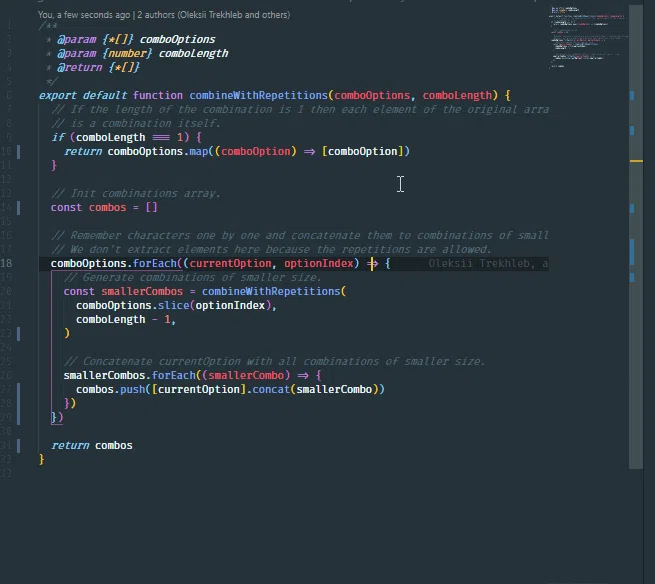Click the '// Generate combinations of smaller size.' comment
The image size is (655, 584).
pyautogui.click(x=193, y=277)
